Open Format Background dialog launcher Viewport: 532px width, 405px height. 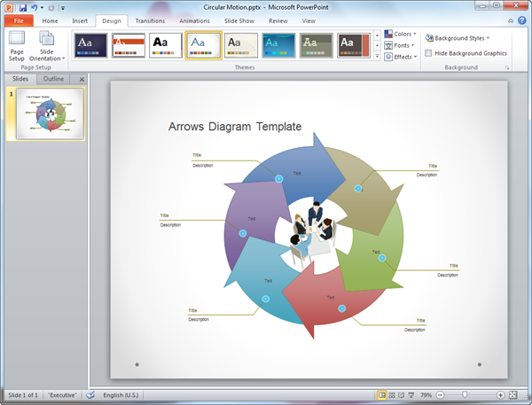pyautogui.click(x=507, y=68)
